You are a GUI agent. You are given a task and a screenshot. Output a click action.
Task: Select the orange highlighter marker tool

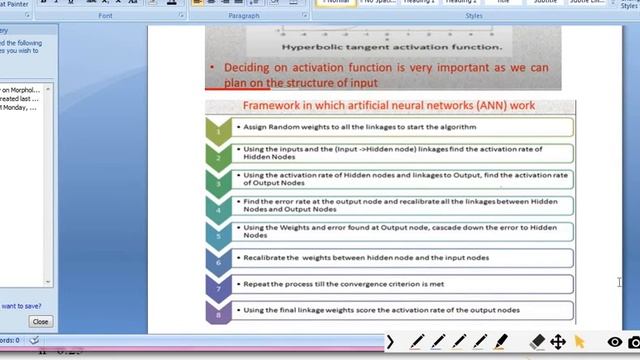click(x=501, y=342)
